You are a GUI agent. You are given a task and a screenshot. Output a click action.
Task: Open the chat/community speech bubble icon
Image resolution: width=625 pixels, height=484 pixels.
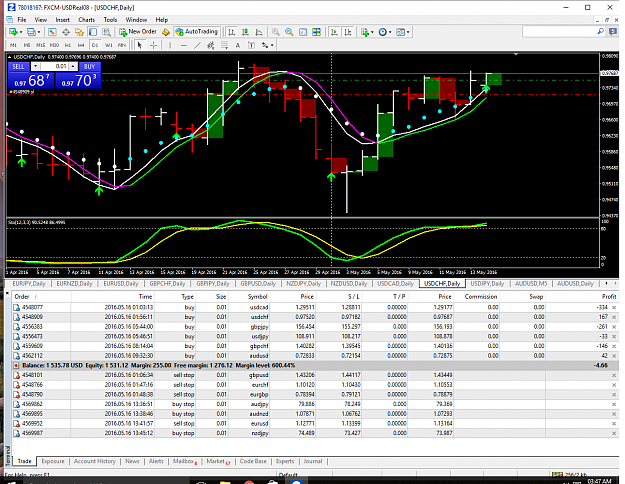613,31
